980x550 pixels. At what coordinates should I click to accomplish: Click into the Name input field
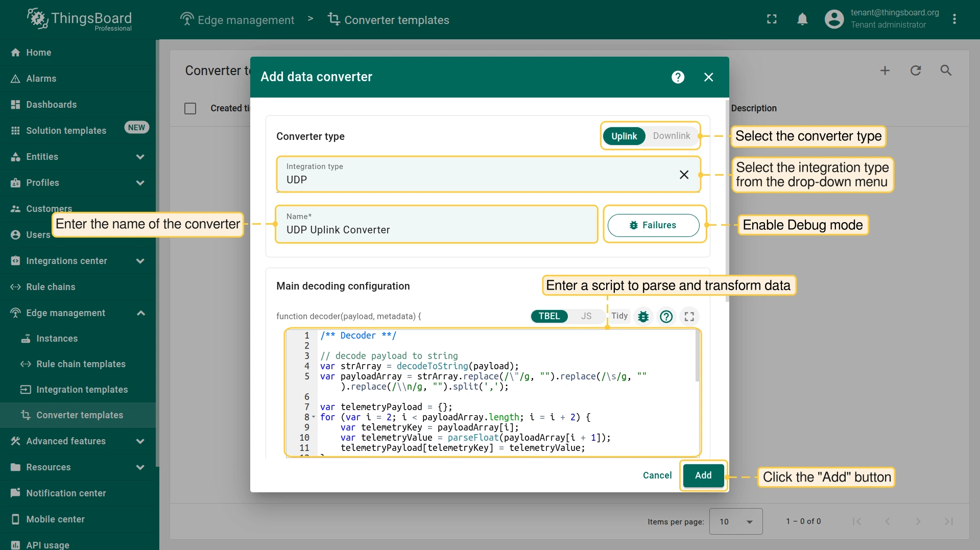coord(437,225)
